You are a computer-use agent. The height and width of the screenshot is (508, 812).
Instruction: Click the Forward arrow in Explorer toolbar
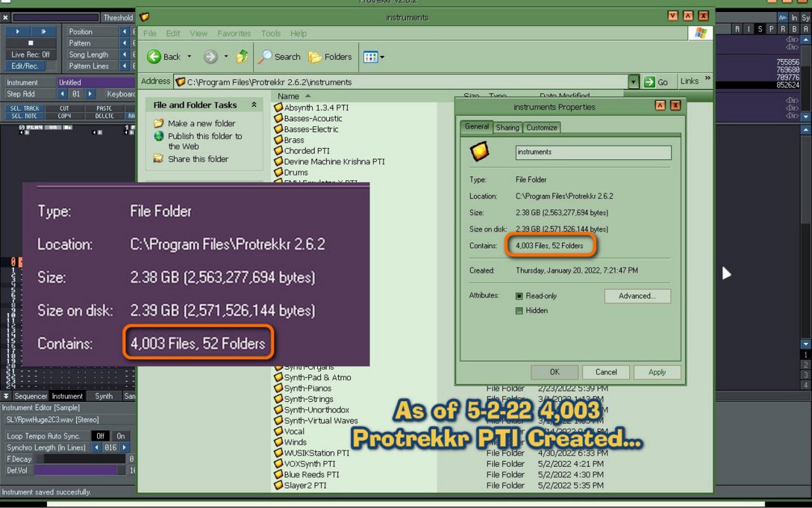pos(210,57)
